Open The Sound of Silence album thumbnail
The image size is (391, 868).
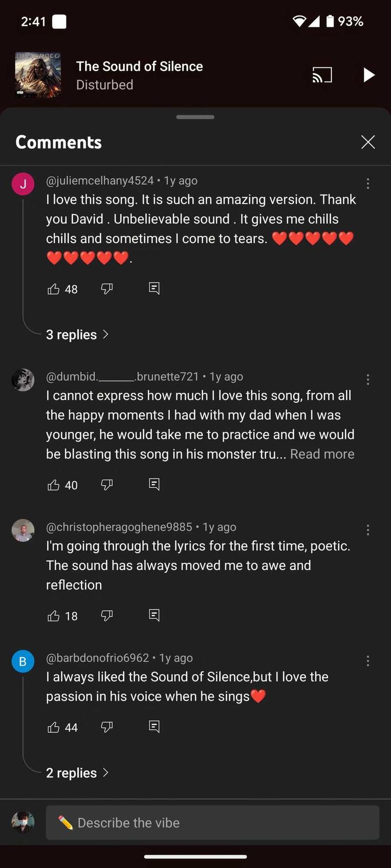pos(38,75)
